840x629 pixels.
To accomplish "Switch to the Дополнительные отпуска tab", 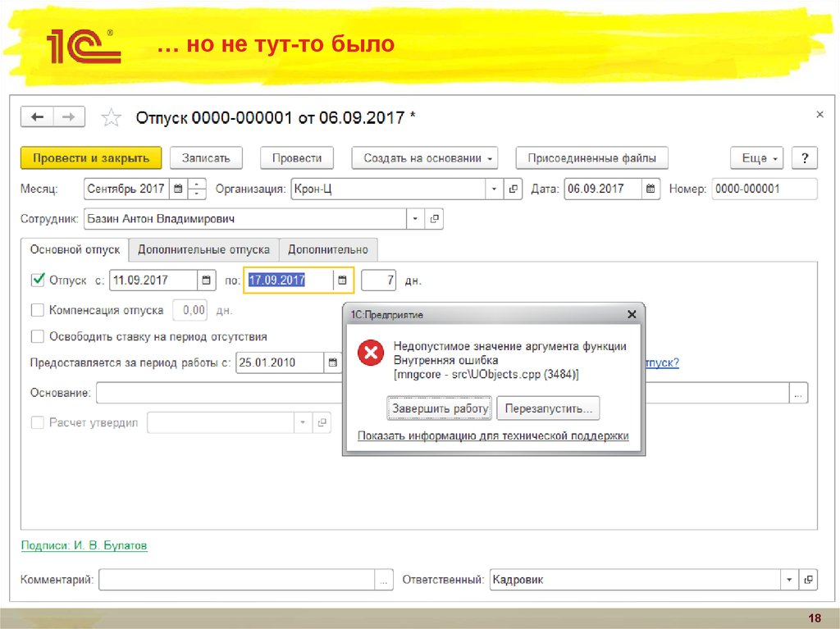I will pyautogui.click(x=203, y=249).
